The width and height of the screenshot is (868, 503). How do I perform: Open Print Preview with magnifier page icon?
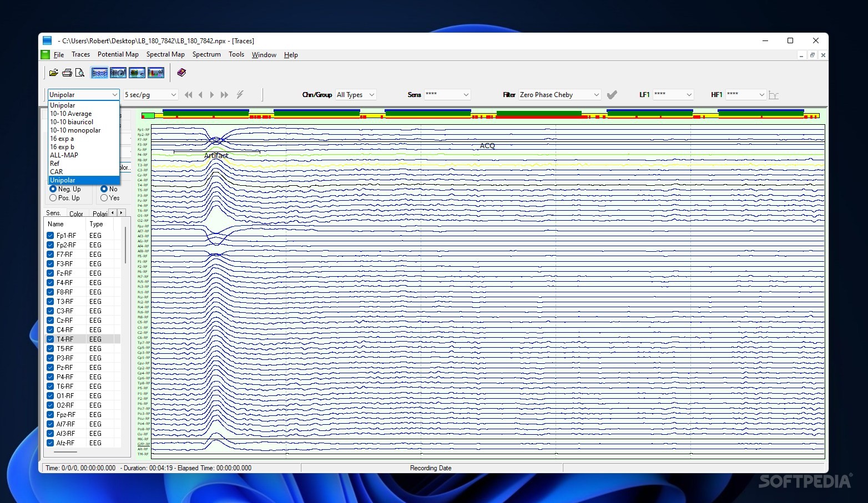tap(80, 73)
